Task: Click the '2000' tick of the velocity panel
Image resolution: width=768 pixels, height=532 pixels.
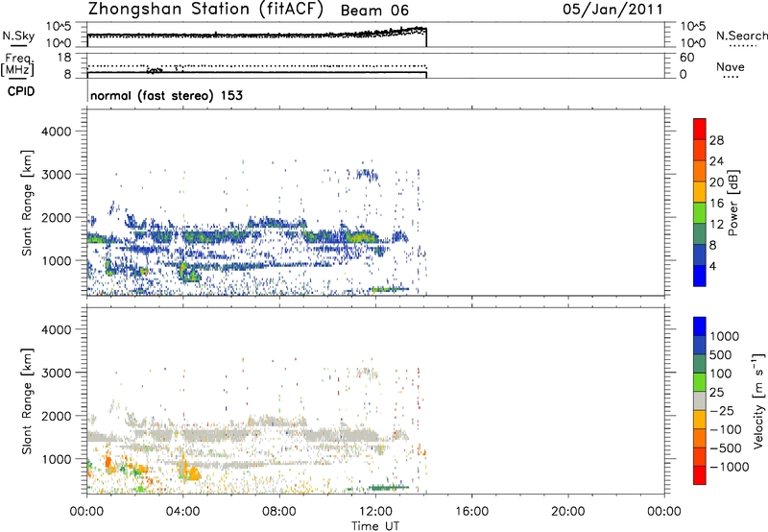Action: pyautogui.click(x=57, y=416)
